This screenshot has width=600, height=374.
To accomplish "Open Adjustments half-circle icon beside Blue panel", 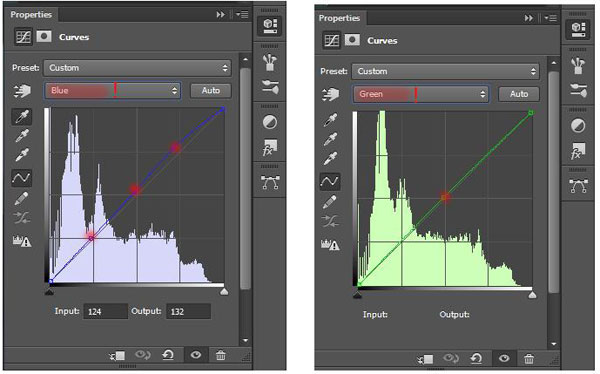I will [x=270, y=122].
